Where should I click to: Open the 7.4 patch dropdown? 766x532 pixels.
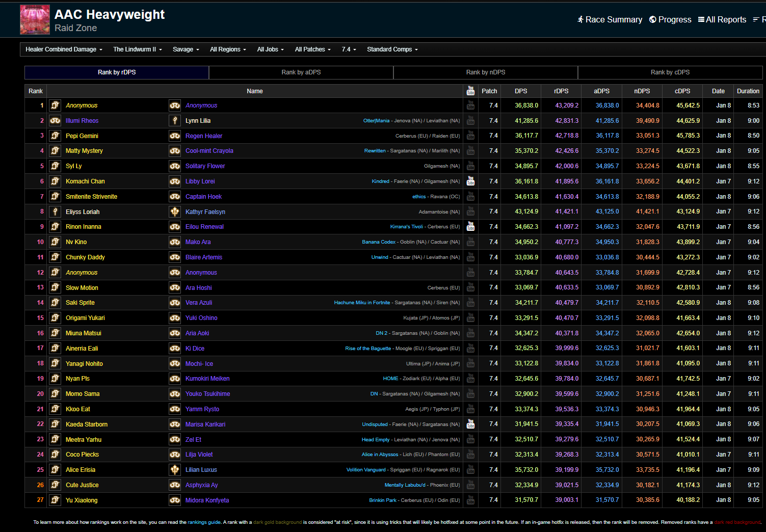tap(349, 49)
